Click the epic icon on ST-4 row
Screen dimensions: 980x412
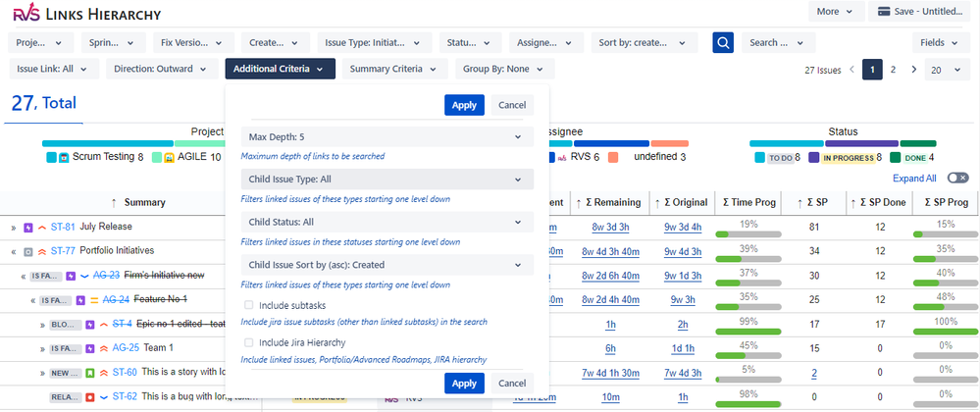[90, 325]
